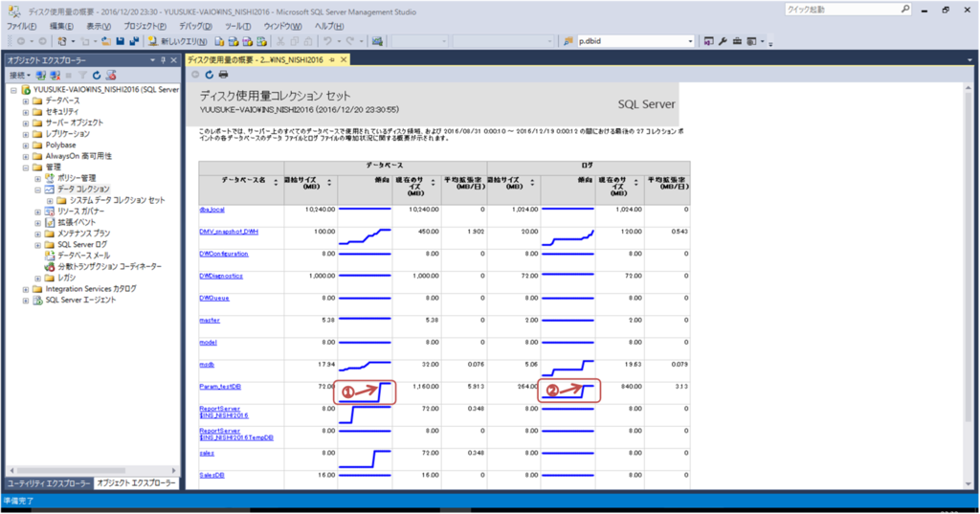Screen dimensions: 980x514
Task: Collapse the 管理 tree node
Action: (x=26, y=168)
